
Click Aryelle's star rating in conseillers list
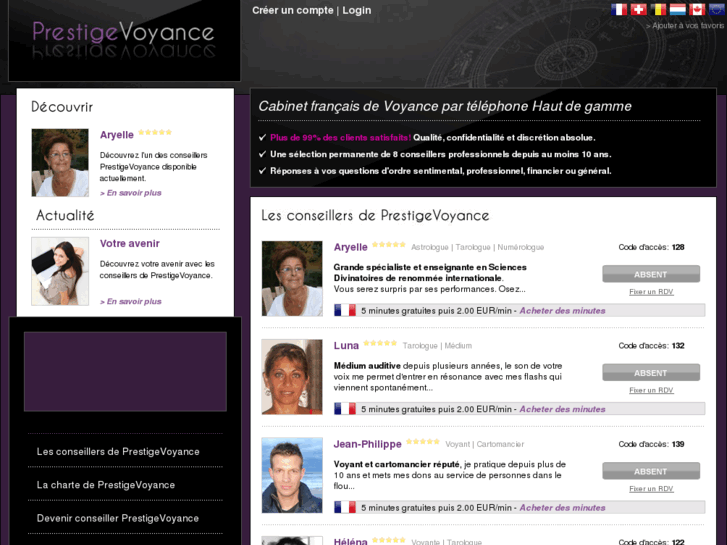pos(389,244)
